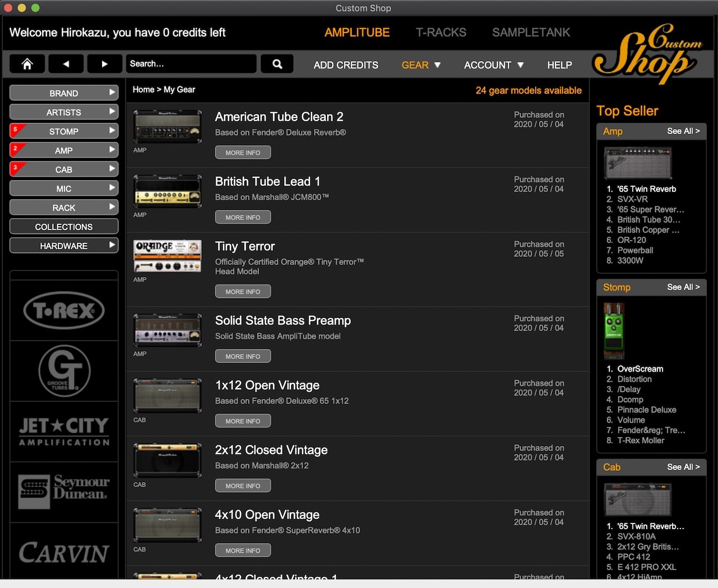
Task: Select Pinnacle Deluxe in the Stomp list
Action: pos(647,410)
